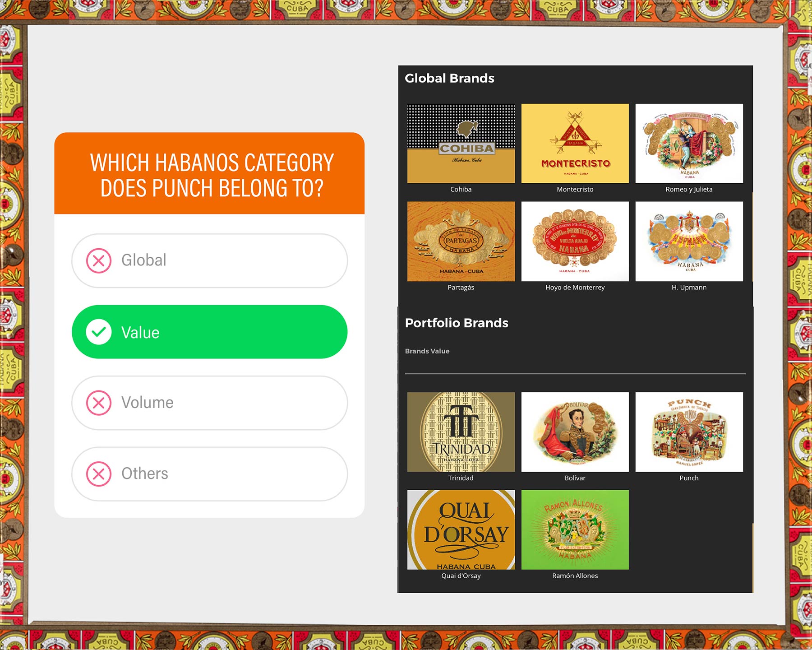This screenshot has width=812, height=650.
Task: Click the Partagás brand emblem
Action: [x=461, y=241]
